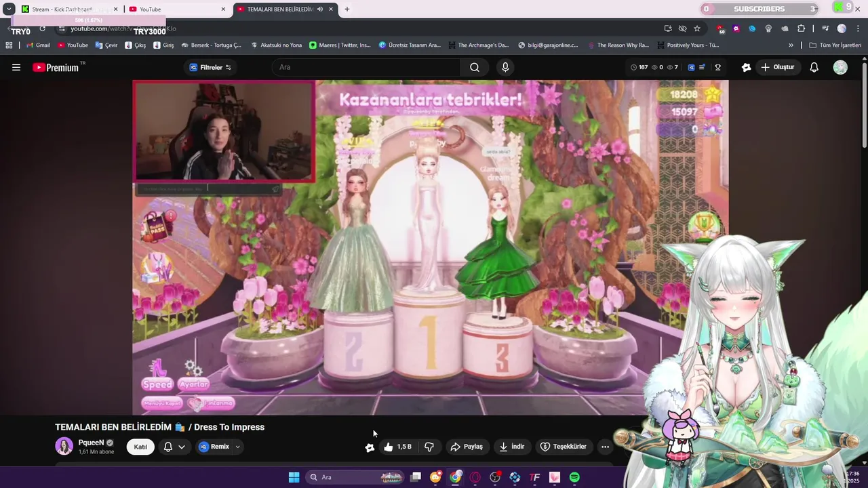
Task: Open Opera from the taskbar
Action: [x=475, y=477]
